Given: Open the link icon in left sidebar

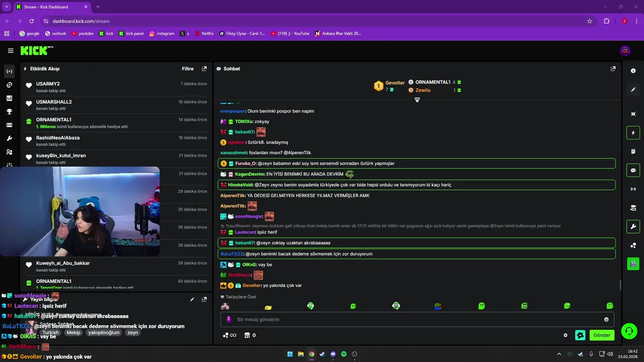Looking at the screenshot, I should point(9,85).
